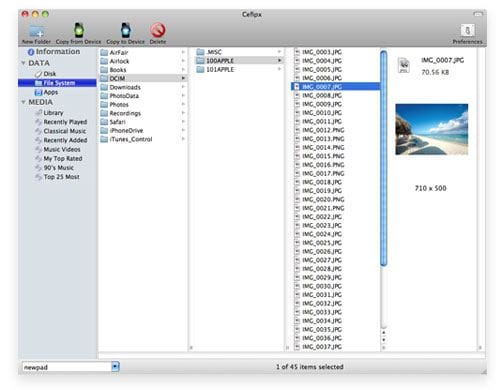Expand the Photos folder arrow

click(x=183, y=104)
